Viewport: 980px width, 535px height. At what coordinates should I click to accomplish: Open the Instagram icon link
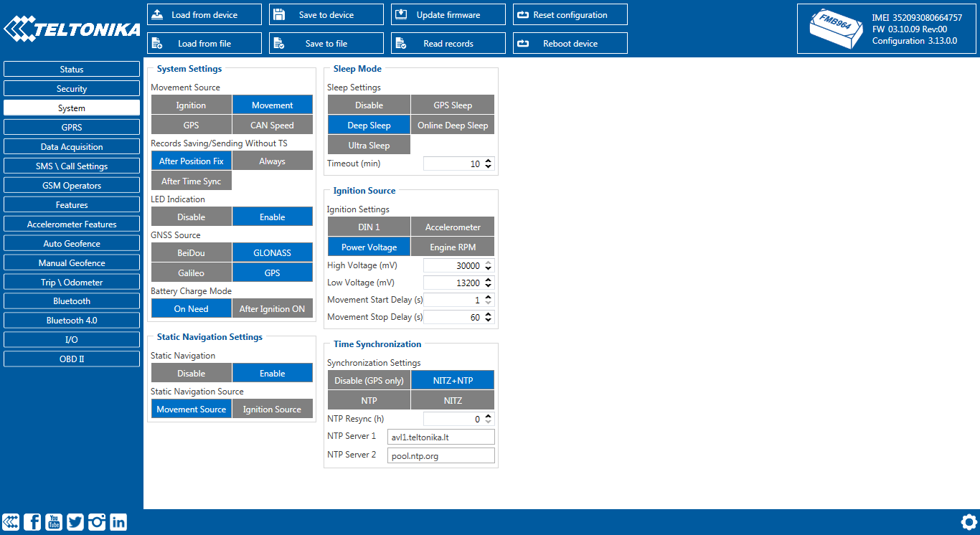[97, 522]
